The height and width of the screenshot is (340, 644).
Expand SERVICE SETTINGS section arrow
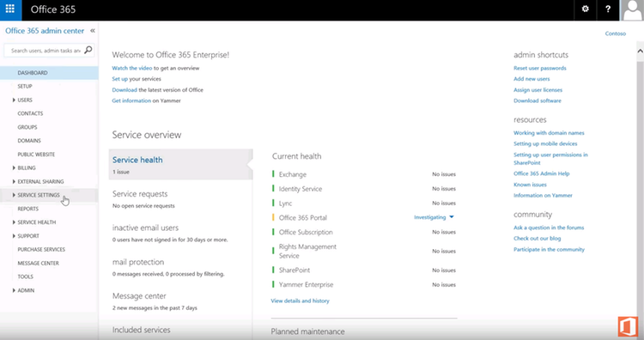[x=14, y=195]
